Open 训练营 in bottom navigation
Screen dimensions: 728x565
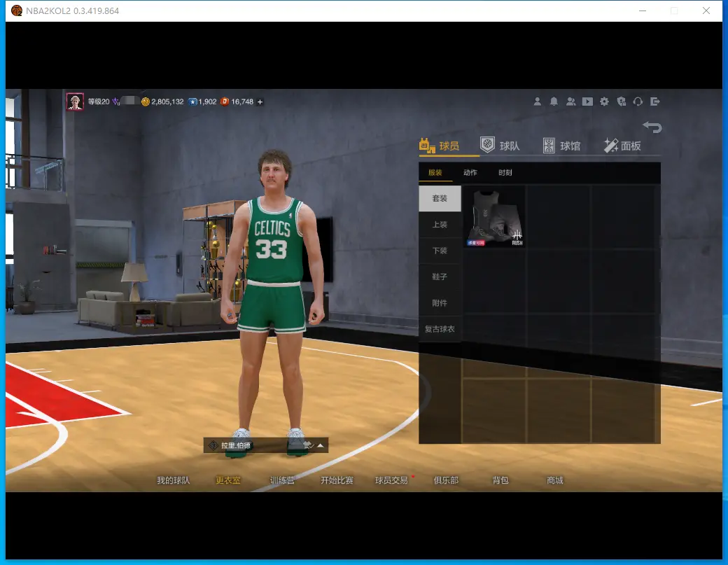pyautogui.click(x=282, y=480)
